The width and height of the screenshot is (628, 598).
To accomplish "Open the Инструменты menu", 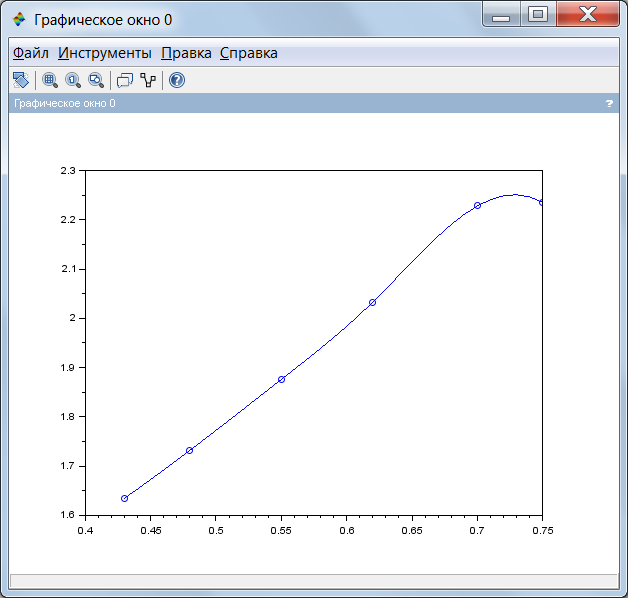I will pos(105,53).
